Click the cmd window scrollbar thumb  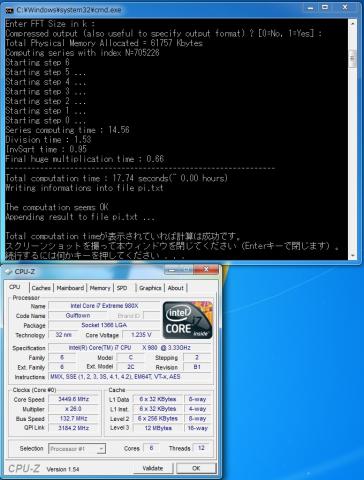click(x=352, y=59)
